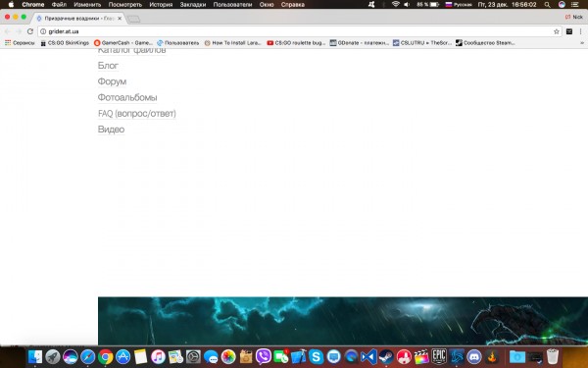Open Epic Games Launcher in dock
Screen dimensions: 588x368
pos(438,356)
